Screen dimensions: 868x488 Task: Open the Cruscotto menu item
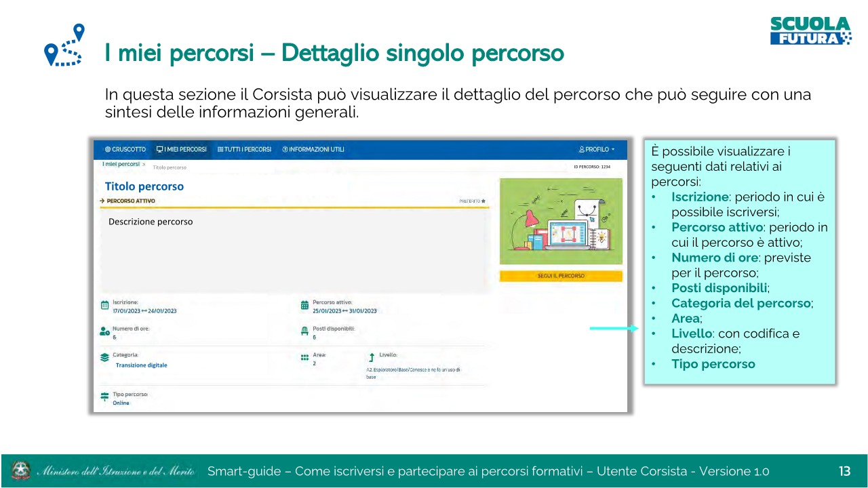(x=125, y=149)
